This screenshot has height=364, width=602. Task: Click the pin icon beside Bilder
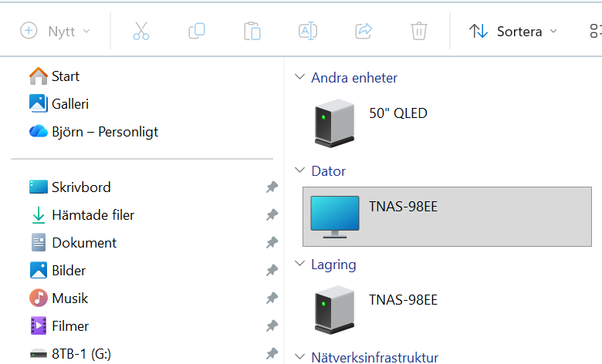pyautogui.click(x=272, y=271)
